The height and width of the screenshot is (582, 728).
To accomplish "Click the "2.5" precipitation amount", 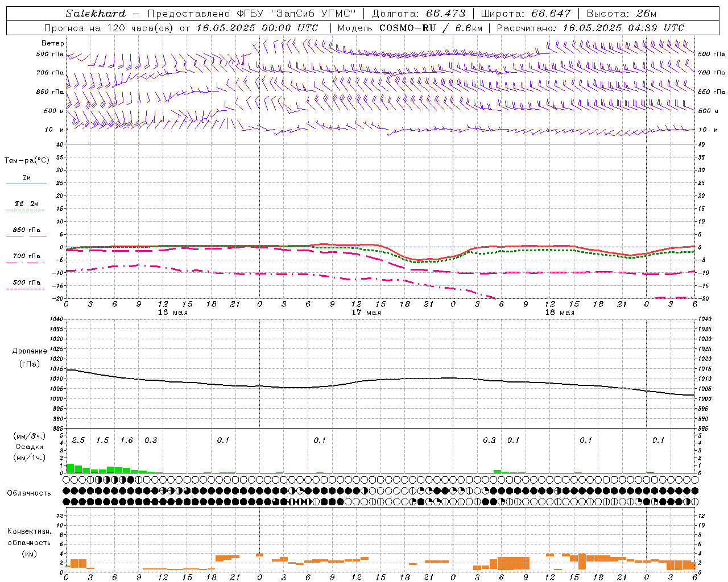I will point(78,440).
